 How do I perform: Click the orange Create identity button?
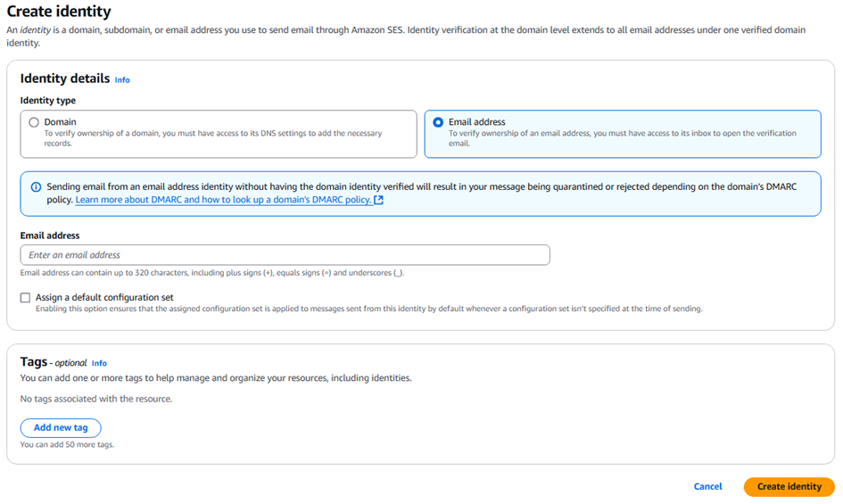[x=789, y=486]
